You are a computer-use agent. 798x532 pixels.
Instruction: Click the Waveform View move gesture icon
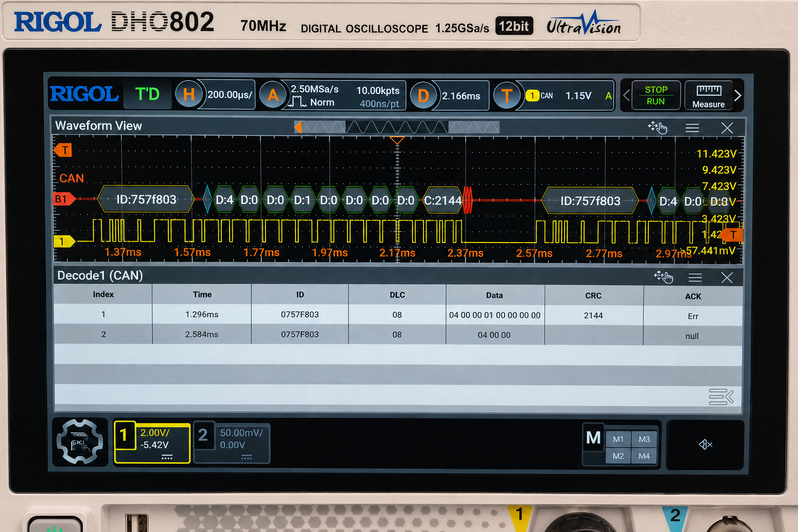[x=657, y=127]
